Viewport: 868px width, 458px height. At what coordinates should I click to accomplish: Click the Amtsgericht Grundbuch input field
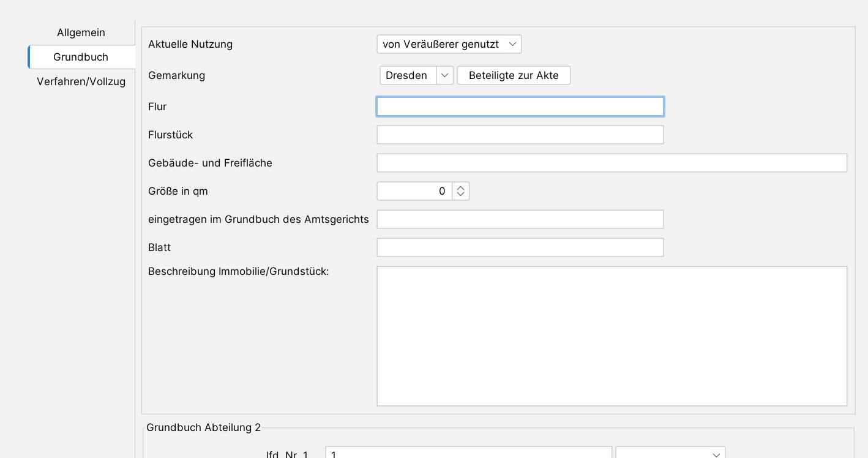coord(520,219)
